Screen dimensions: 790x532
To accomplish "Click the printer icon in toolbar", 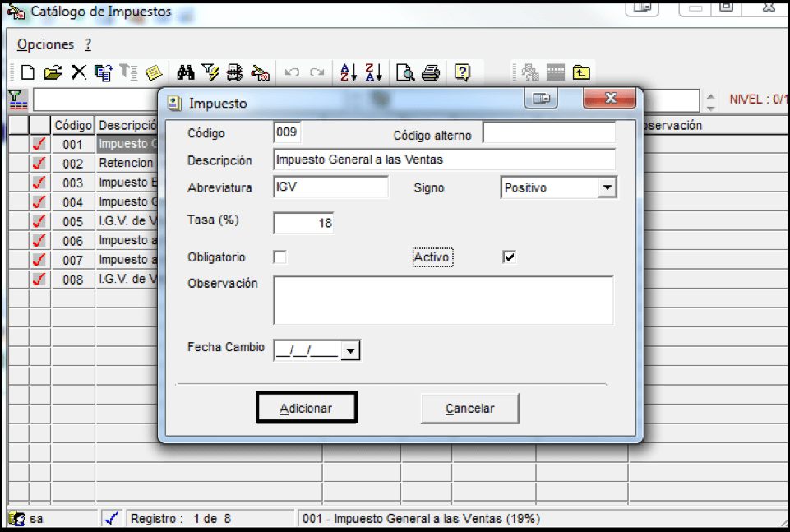I will [x=431, y=72].
